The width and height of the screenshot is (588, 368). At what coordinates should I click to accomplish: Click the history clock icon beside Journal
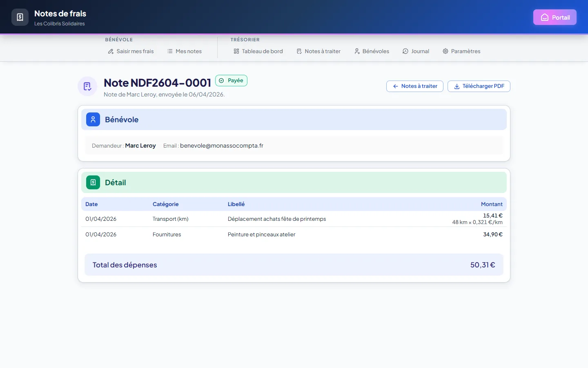click(405, 51)
